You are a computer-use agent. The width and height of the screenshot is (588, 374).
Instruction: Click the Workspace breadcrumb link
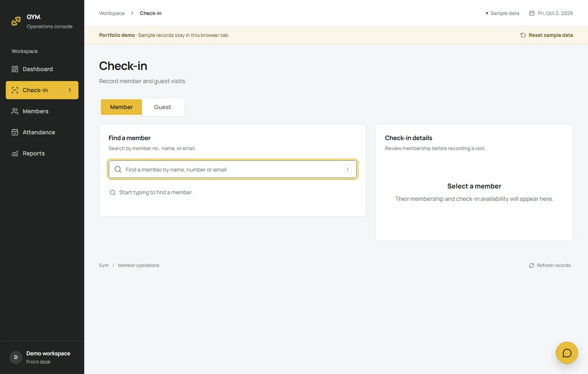pos(112,13)
